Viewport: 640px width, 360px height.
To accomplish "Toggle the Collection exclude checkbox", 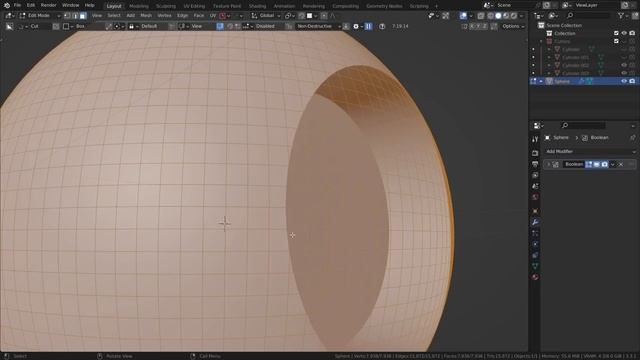I will [616, 33].
